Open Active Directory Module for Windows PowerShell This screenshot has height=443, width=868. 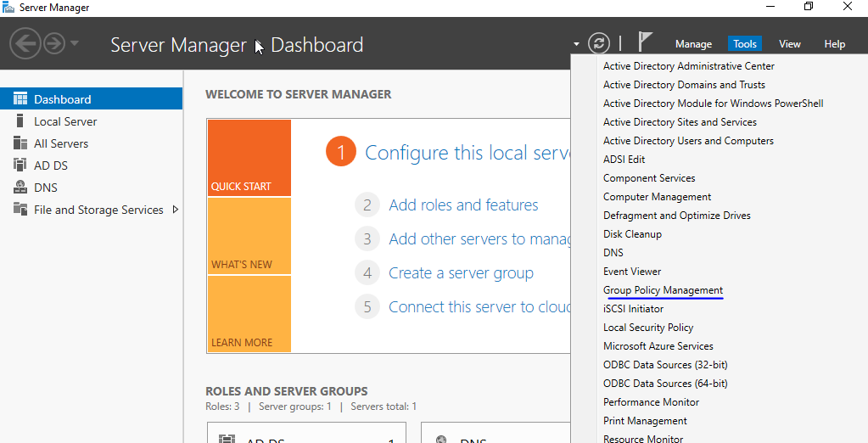[713, 104]
